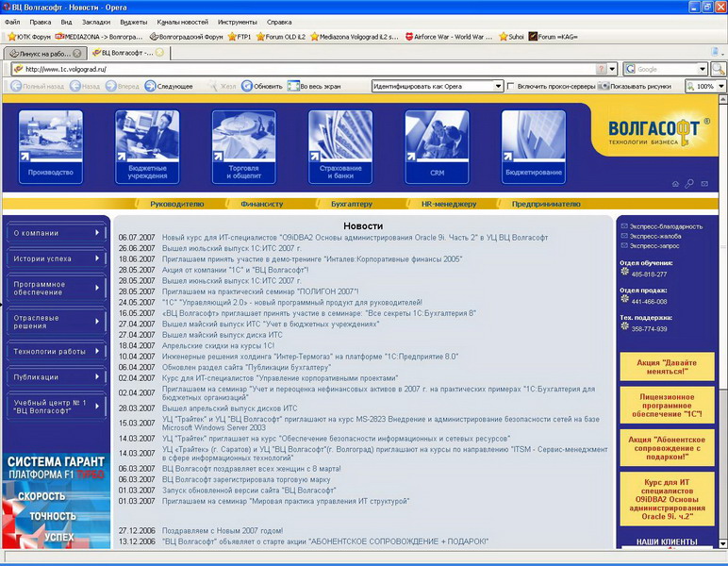Viewport: 728px width, 566px height.
Task: Toggle the Показывать рисунки button
Action: 635,86
